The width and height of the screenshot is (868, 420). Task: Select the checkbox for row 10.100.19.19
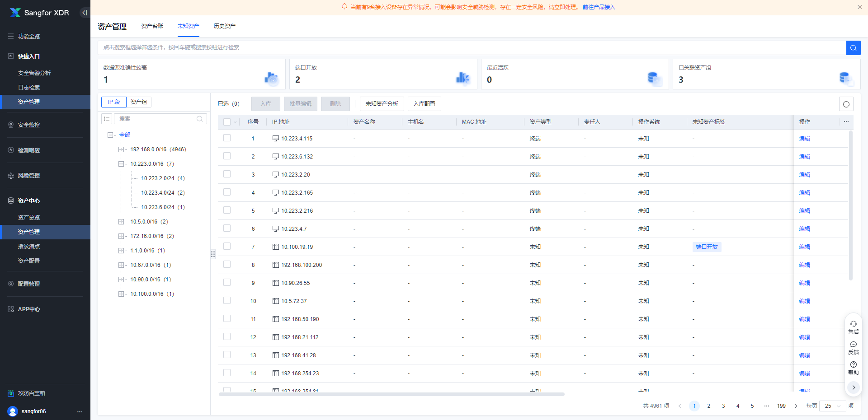[227, 247]
